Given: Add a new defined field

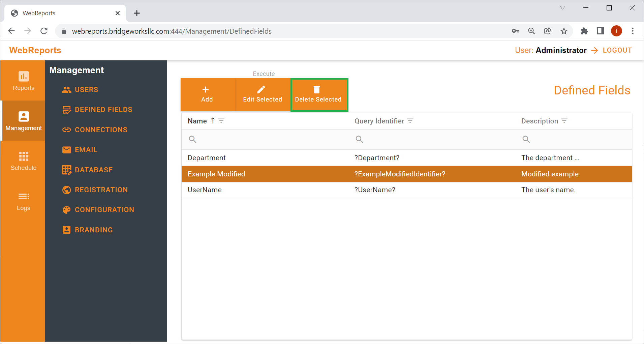Looking at the screenshot, I should pyautogui.click(x=208, y=95).
